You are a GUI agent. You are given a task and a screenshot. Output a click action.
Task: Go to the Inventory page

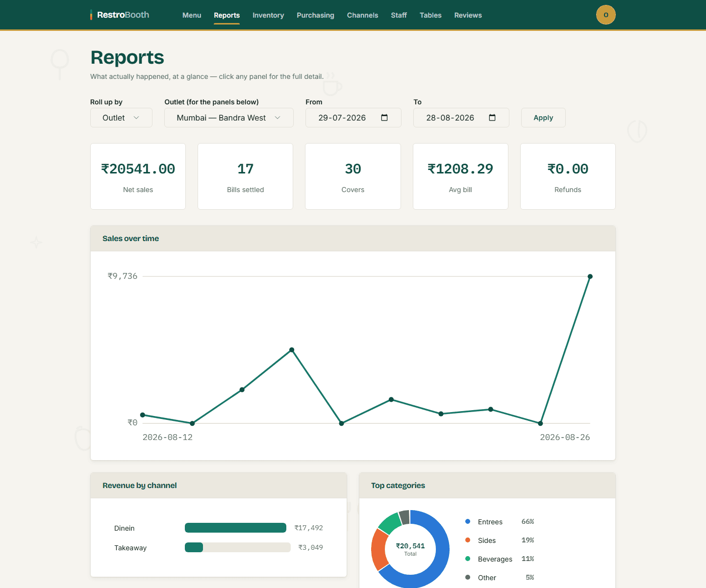(268, 15)
